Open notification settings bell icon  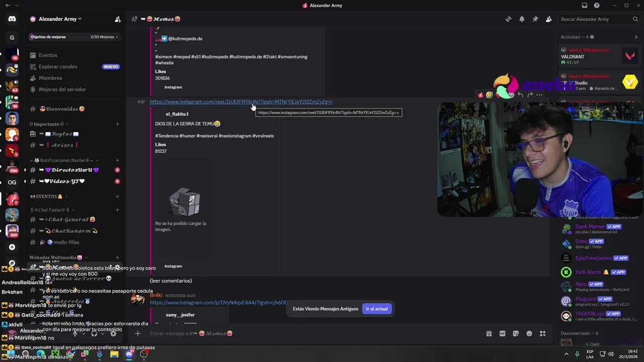click(x=522, y=19)
